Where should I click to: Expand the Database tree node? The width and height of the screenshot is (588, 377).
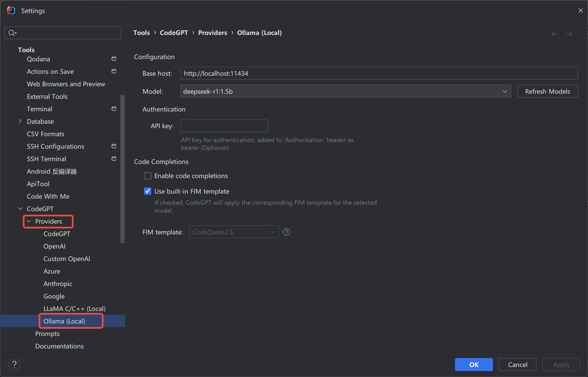pyautogui.click(x=20, y=121)
